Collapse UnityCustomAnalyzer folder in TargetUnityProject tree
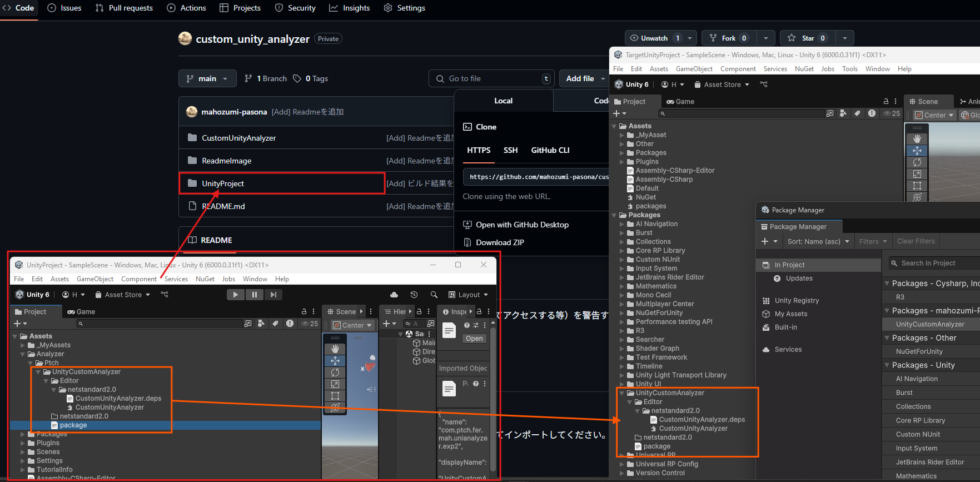 pos(622,393)
